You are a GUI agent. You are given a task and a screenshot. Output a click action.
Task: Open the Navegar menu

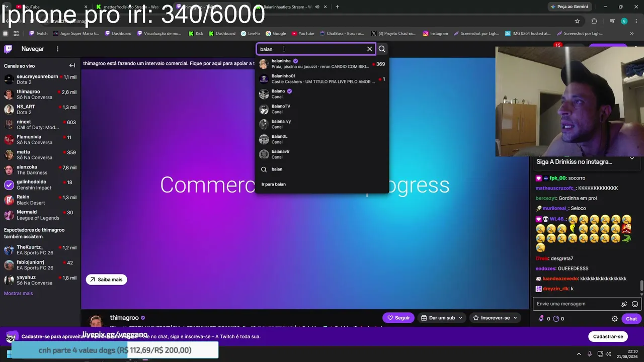pyautogui.click(x=33, y=49)
